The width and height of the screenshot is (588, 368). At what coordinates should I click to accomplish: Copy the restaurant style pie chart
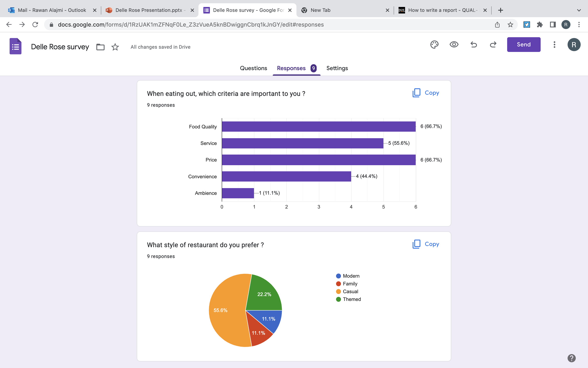[426, 244]
